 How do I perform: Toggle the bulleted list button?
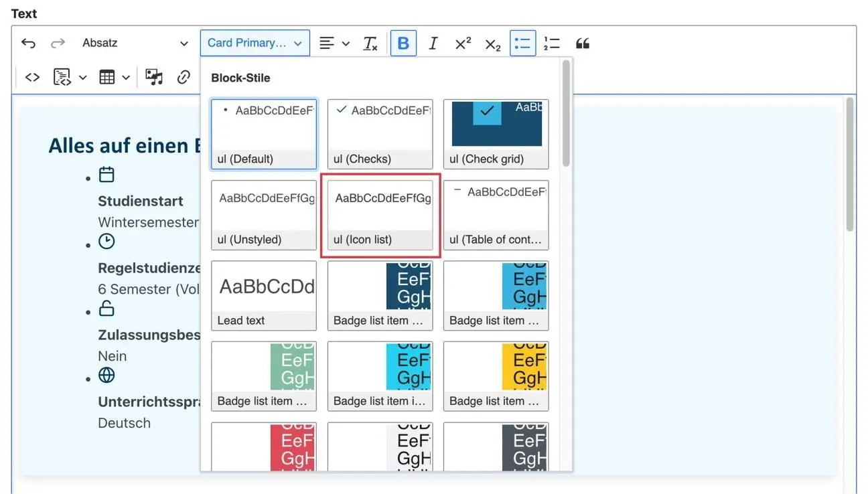tap(522, 44)
